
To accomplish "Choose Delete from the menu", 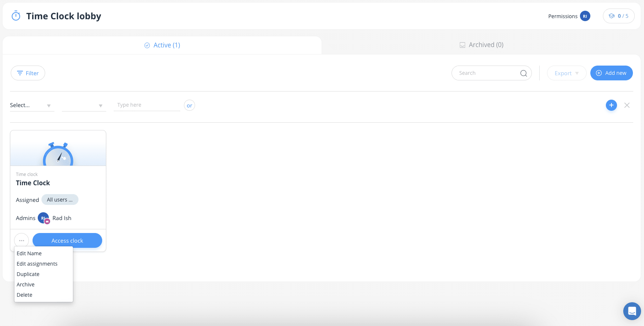I will [x=44, y=295].
